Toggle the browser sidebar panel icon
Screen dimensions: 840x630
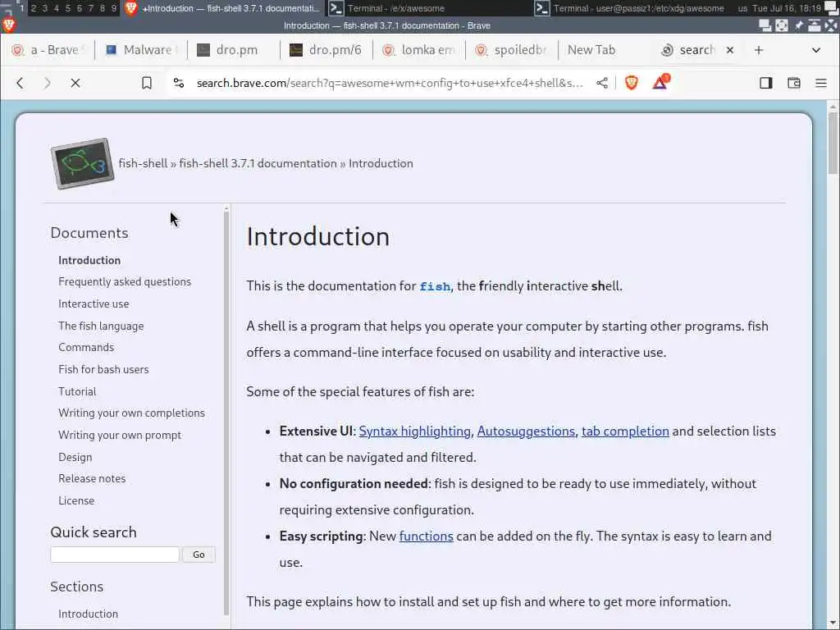click(x=766, y=83)
